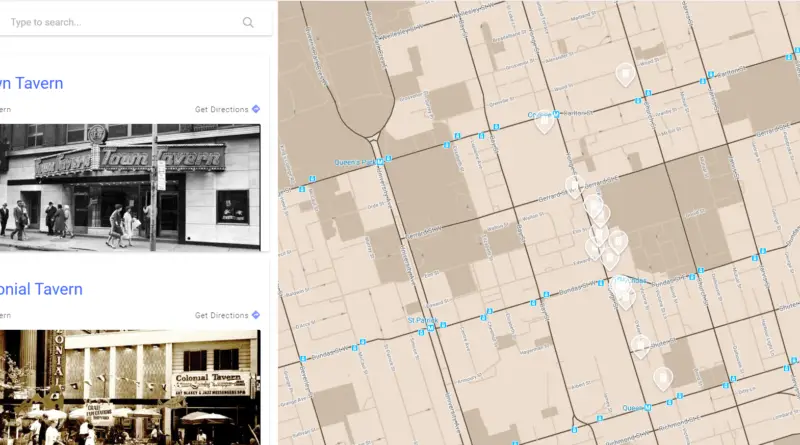Open the Colonial Tavern listing title
Viewport: 800px width, 445px height.
(41, 289)
